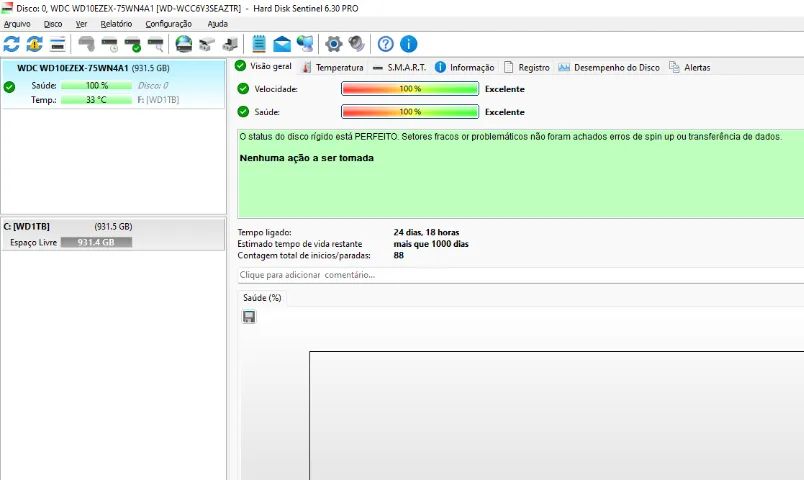This screenshot has width=804, height=480.
Task: Switch to the S.M.A.R.T. tab
Action: point(399,68)
